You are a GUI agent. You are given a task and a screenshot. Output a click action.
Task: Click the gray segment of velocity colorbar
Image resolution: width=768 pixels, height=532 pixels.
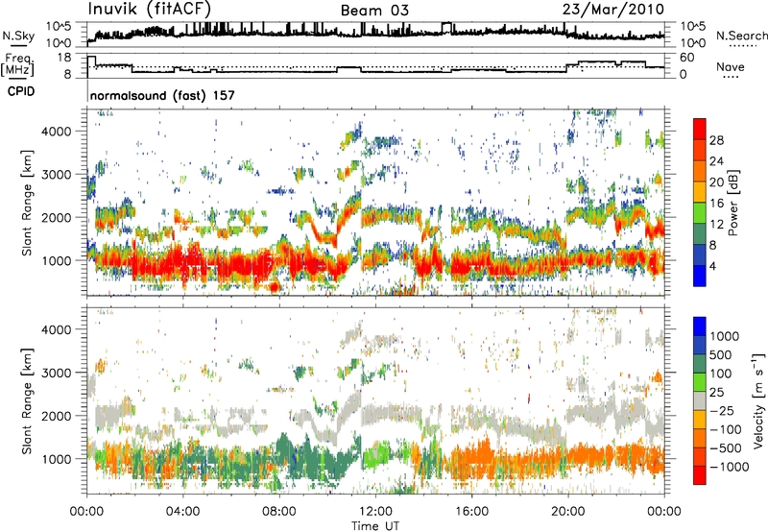pos(700,401)
